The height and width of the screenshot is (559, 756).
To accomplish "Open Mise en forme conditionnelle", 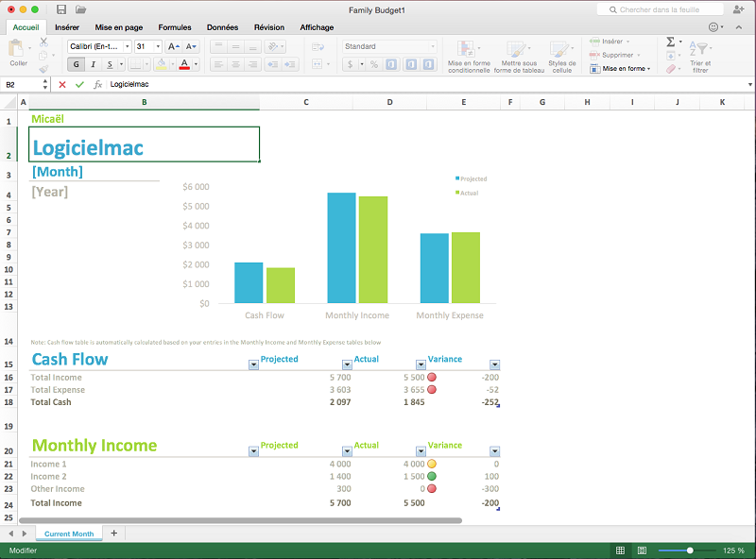I will (x=469, y=56).
